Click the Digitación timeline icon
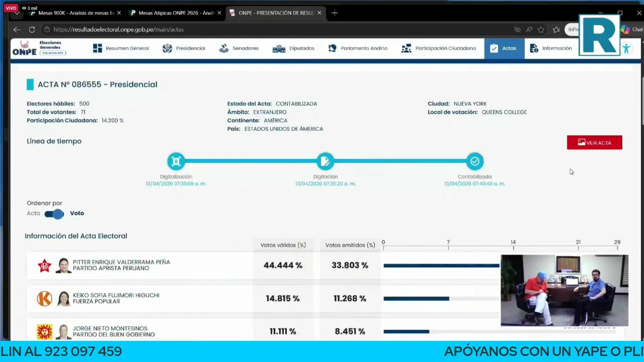The height and width of the screenshot is (362, 644). coord(325,161)
